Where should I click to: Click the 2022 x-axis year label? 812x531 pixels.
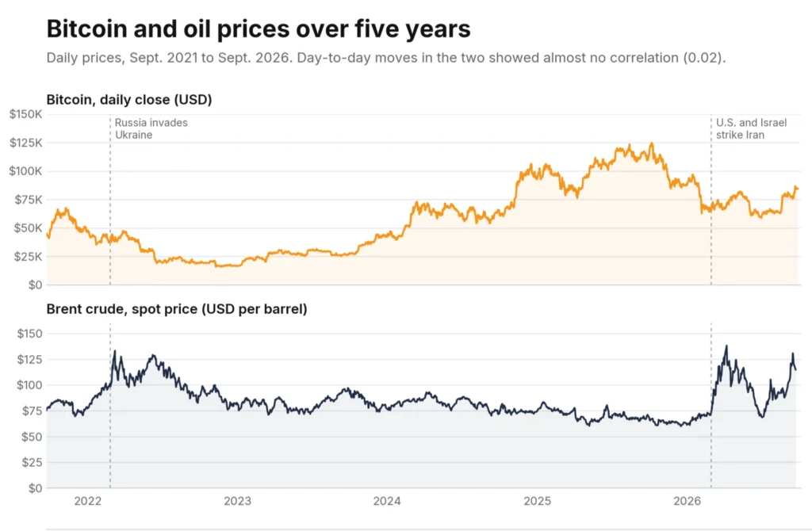pos(87,501)
